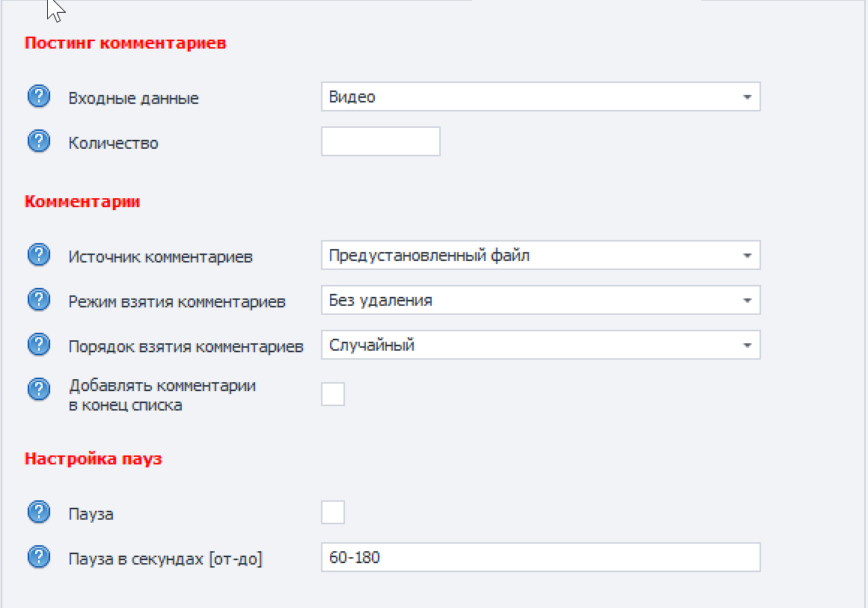Click the Добавлять комментарии в конец списка label
Screen dimensions: 868x608
coord(162,396)
